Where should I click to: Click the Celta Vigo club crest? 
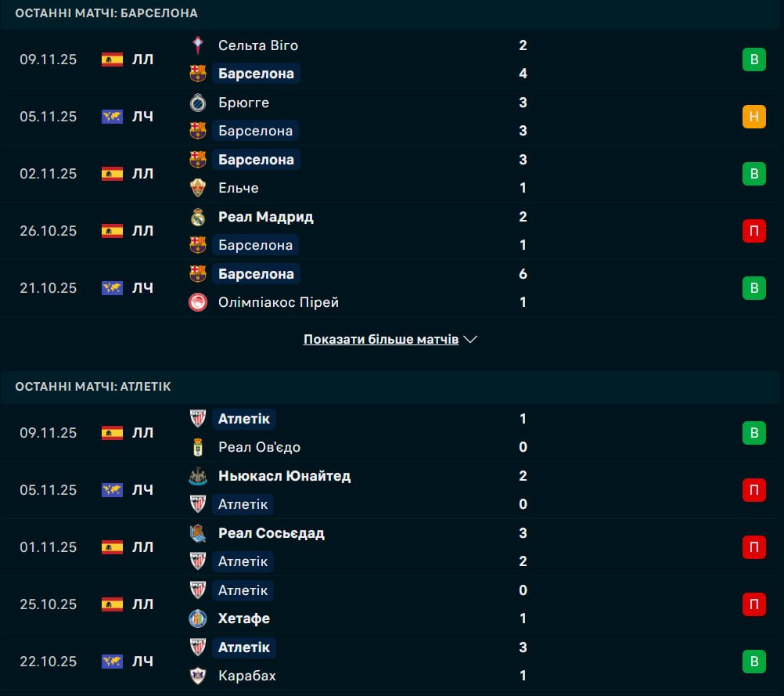click(x=198, y=45)
